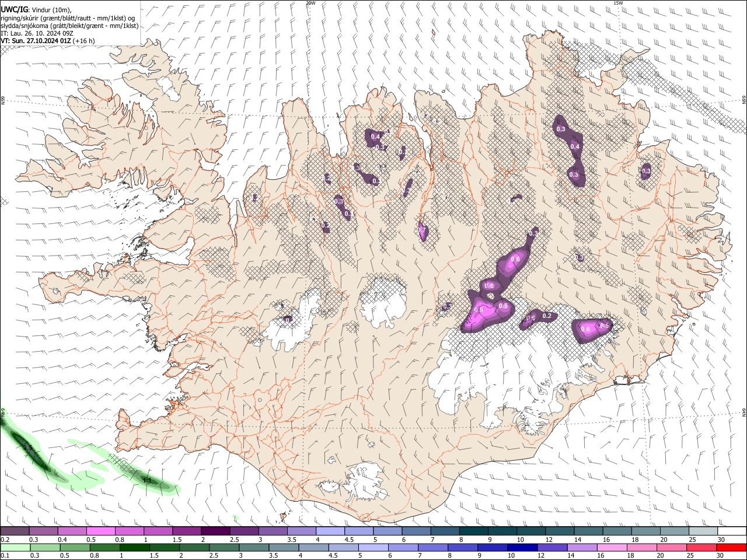Click the '4.5' label in the upper legend row

[x=349, y=540]
